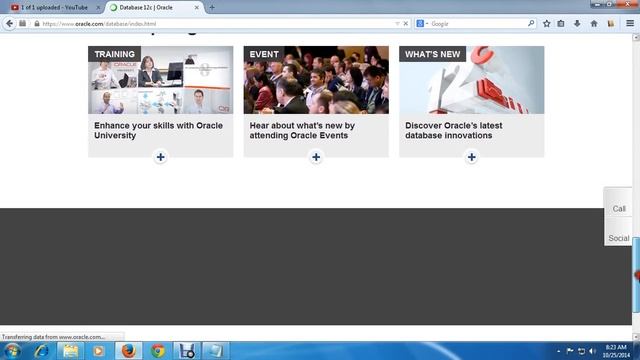Launch Internet Explorer from taskbar
This screenshot has width=640, height=360.
click(42, 351)
